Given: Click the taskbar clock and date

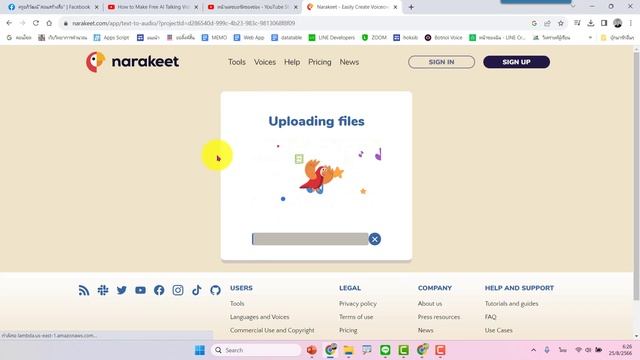Looking at the screenshot, I should (x=621, y=350).
